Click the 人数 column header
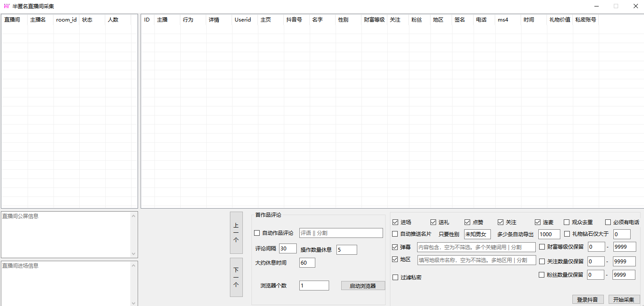Screen dimensions: 644x306 [x=118, y=20]
